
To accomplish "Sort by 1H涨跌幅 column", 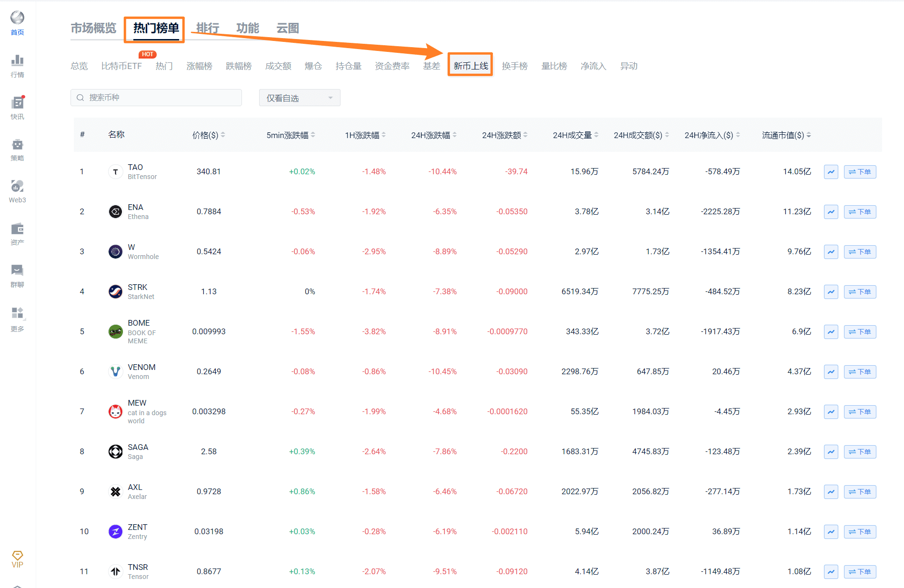I will pos(365,135).
